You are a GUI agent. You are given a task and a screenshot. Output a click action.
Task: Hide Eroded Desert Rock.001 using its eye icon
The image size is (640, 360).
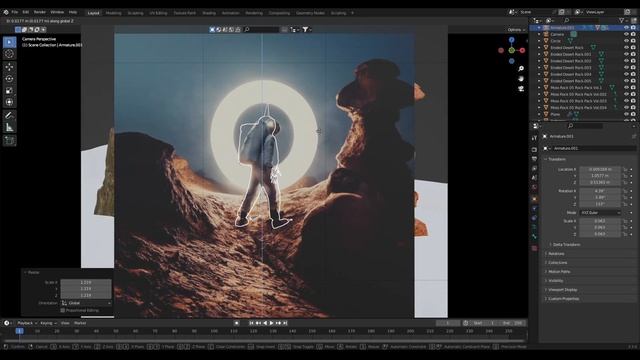coord(626,54)
